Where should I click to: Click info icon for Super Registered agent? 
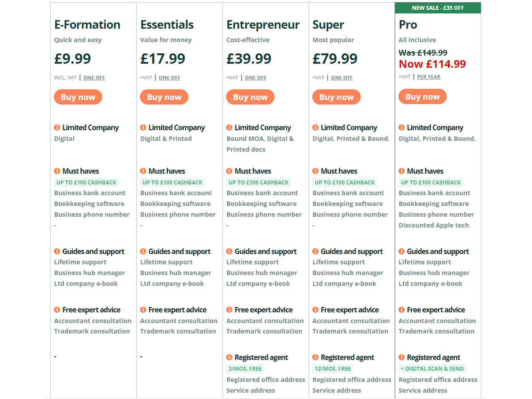coord(315,357)
